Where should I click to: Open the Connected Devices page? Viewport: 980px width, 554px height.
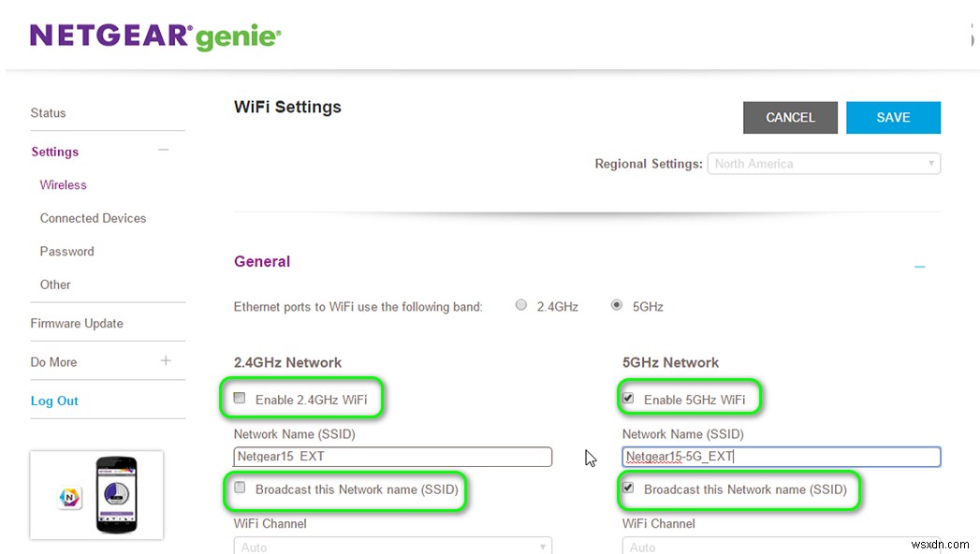point(93,218)
